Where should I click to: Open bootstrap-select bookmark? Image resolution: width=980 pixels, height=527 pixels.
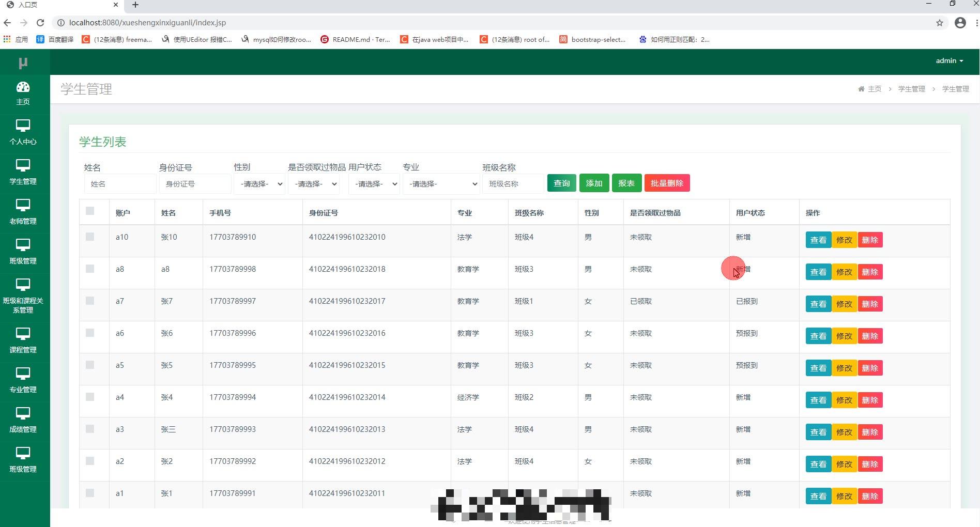pyautogui.click(x=592, y=39)
